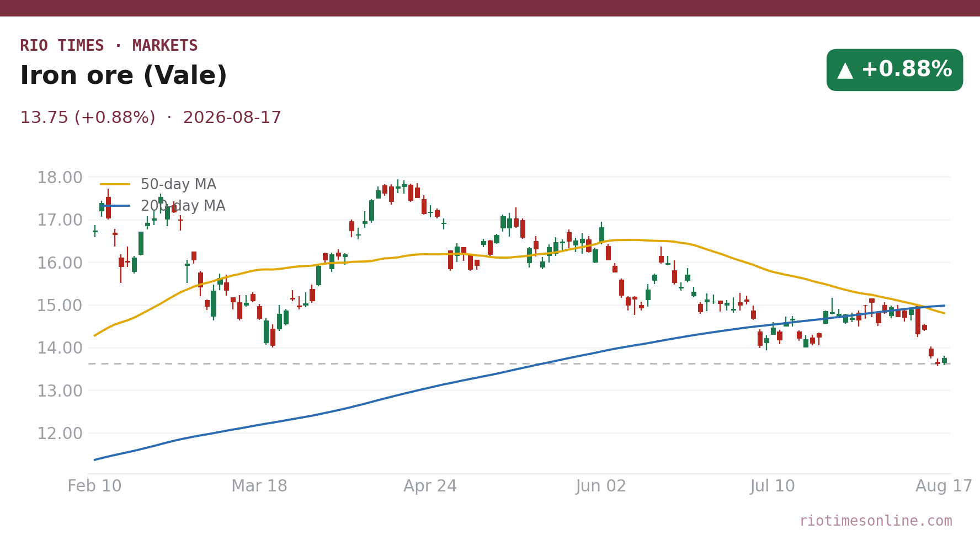Click the Jul 10 x-axis date label
Screen dimensions: 980x551
773,486
